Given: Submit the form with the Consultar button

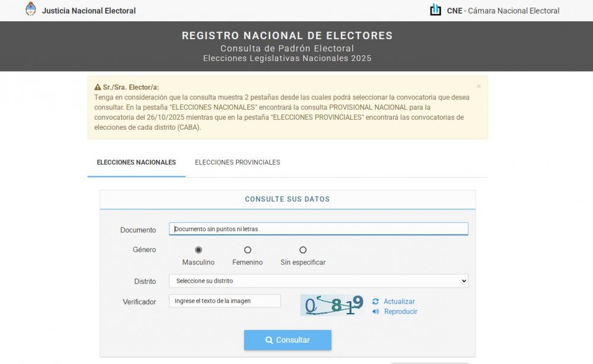Looking at the screenshot, I should click(288, 340).
